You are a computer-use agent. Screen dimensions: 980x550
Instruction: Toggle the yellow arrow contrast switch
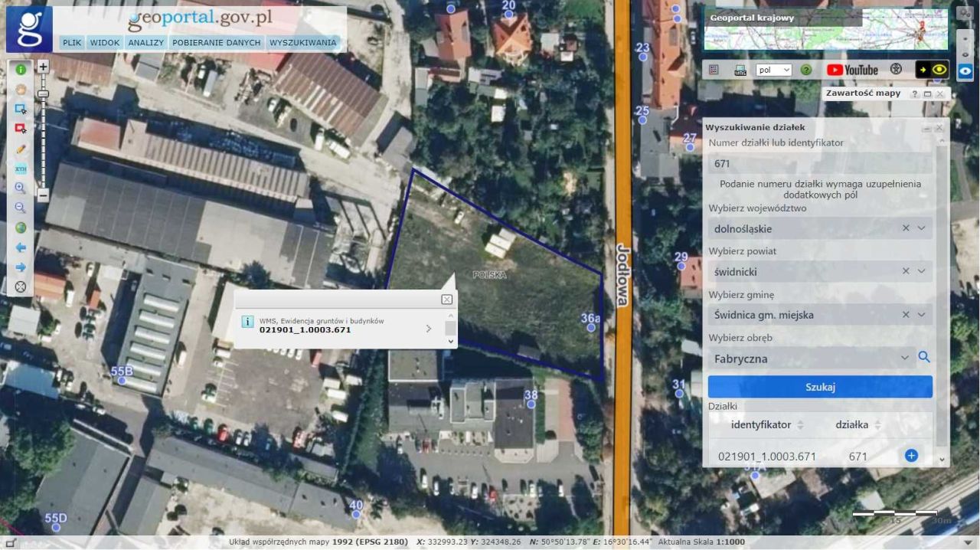(924, 69)
